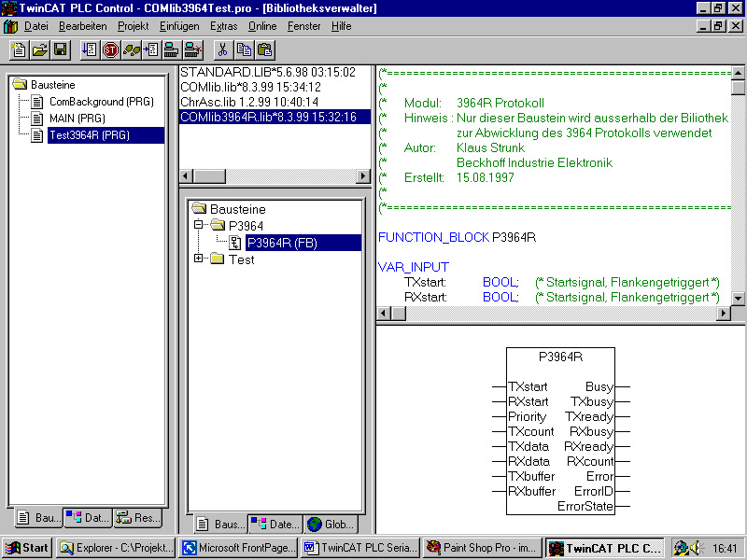747x560 pixels.
Task: Click the New file toolbar icon
Action: (x=20, y=49)
